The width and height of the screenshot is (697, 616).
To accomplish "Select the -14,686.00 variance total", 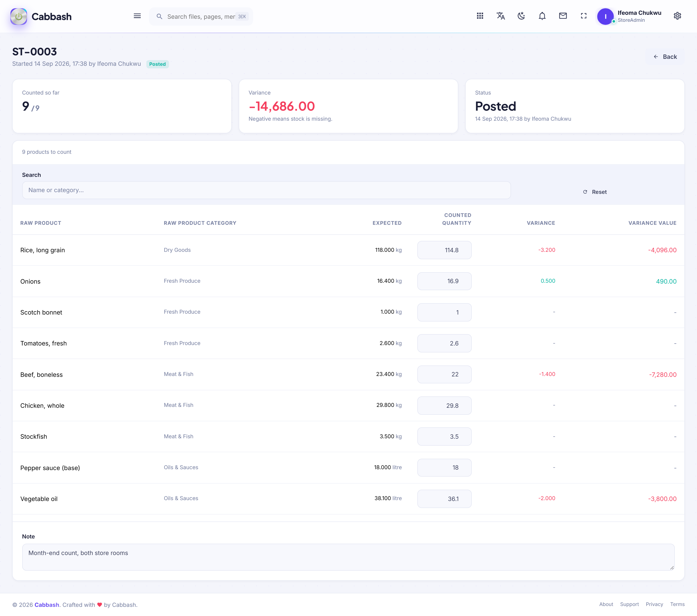I will (282, 107).
